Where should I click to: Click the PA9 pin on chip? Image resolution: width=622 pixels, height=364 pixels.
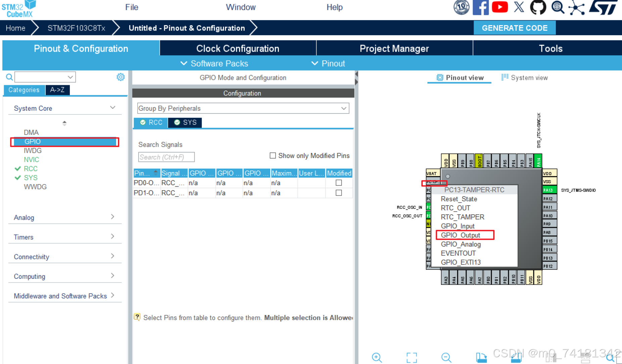549,224
